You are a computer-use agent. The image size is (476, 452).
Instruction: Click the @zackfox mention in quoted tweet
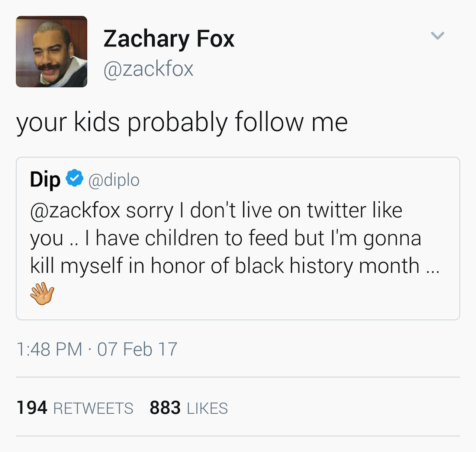pos(75,211)
